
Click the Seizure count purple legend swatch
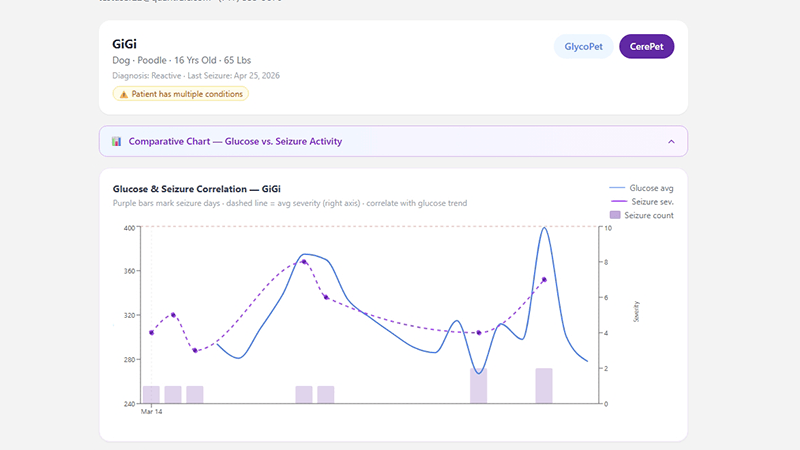tap(615, 215)
